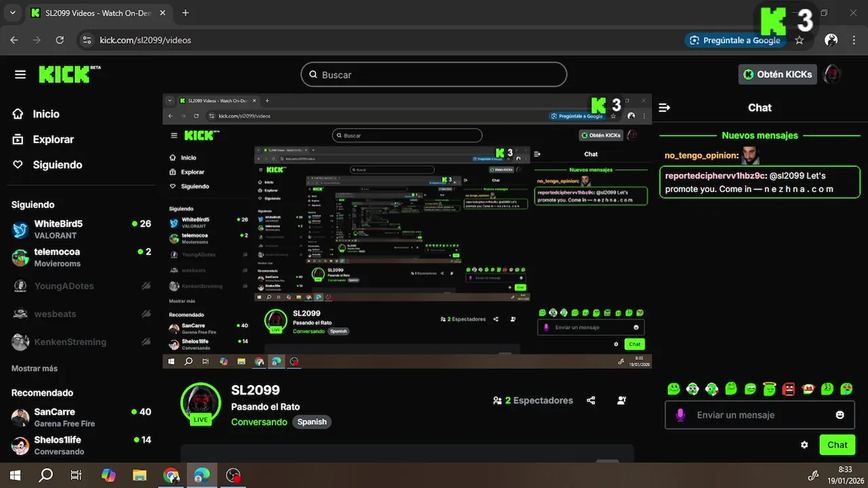
Task: Insert the angel halo green emote
Action: click(769, 389)
